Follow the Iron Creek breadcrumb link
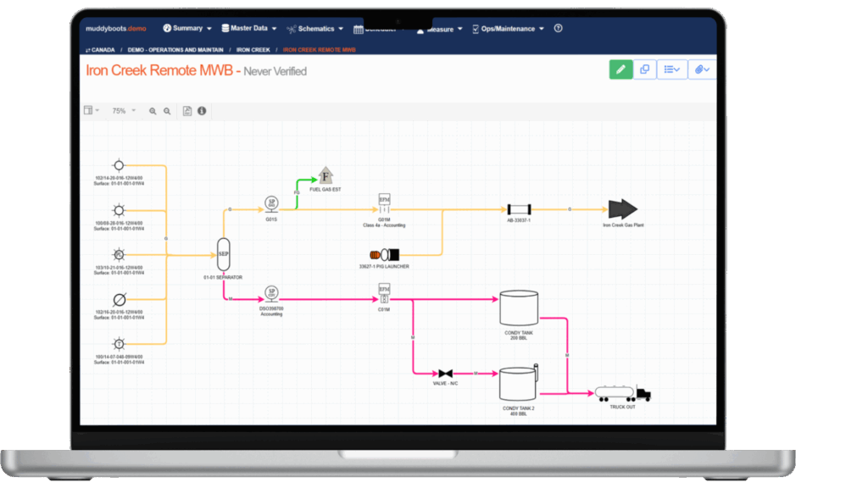 point(253,50)
